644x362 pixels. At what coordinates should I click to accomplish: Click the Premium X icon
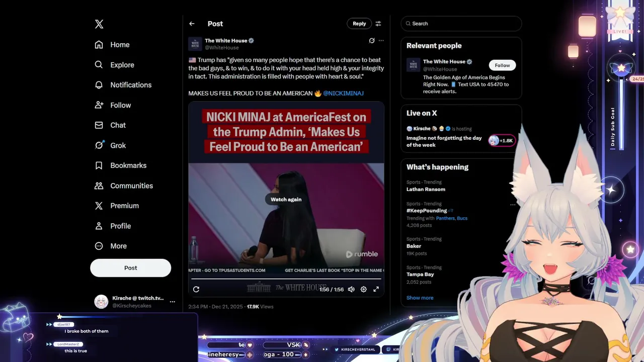(99, 206)
